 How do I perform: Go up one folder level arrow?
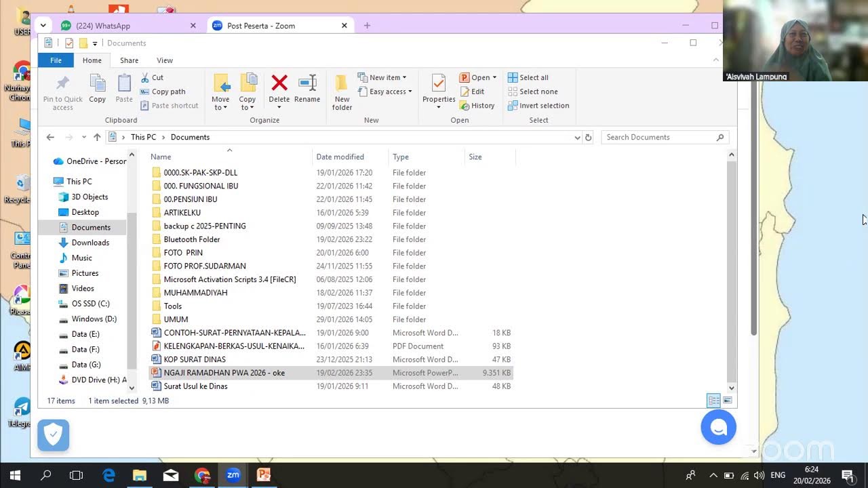(97, 137)
